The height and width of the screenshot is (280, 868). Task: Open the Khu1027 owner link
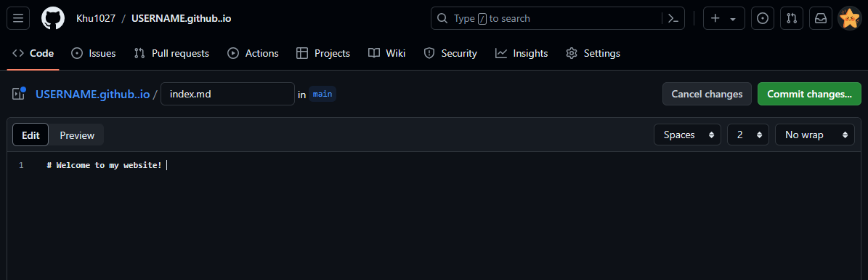click(96, 18)
